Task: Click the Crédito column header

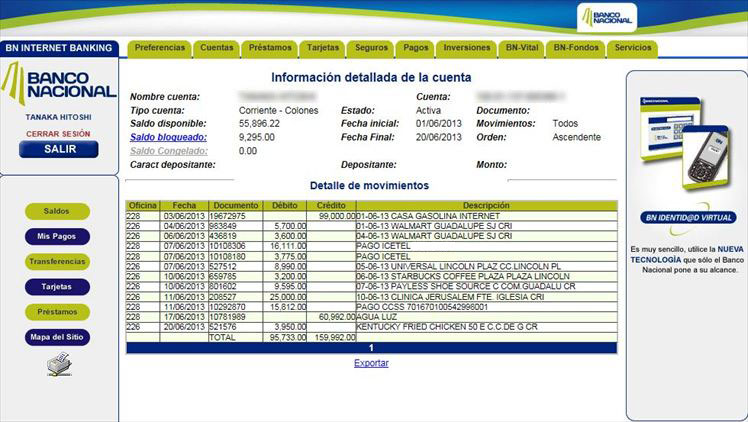Action: tap(331, 206)
